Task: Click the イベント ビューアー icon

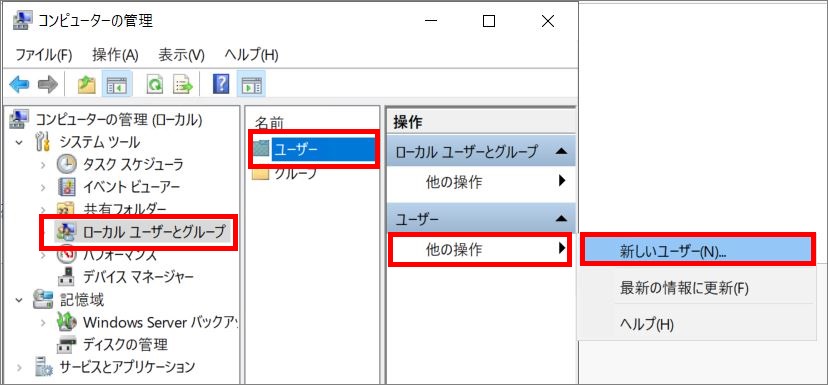Action: [x=67, y=186]
